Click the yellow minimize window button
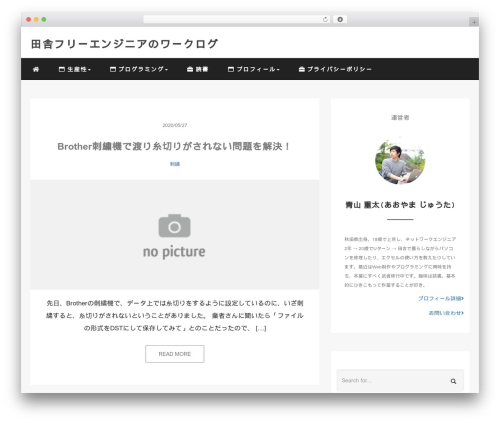Image resolution: width=500 pixels, height=423 pixels. 36,19
